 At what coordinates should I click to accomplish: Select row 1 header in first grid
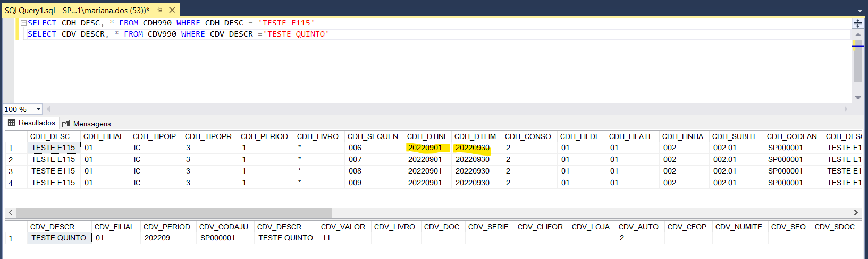16,148
